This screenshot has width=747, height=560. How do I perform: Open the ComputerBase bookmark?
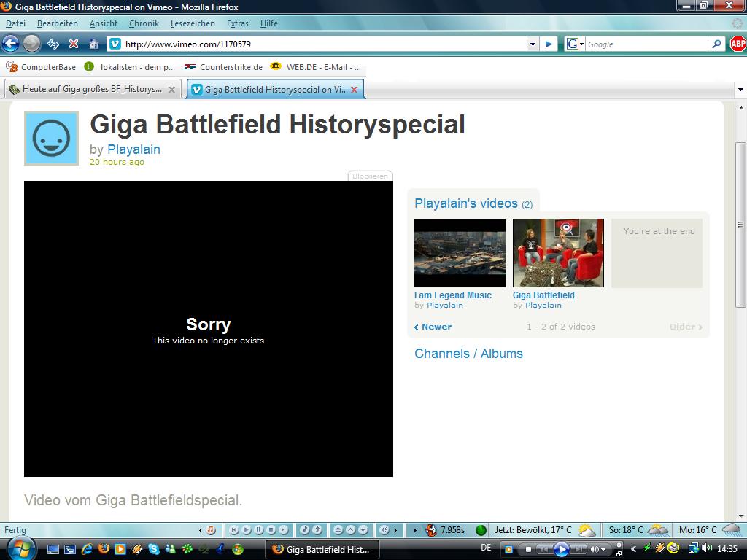41,67
